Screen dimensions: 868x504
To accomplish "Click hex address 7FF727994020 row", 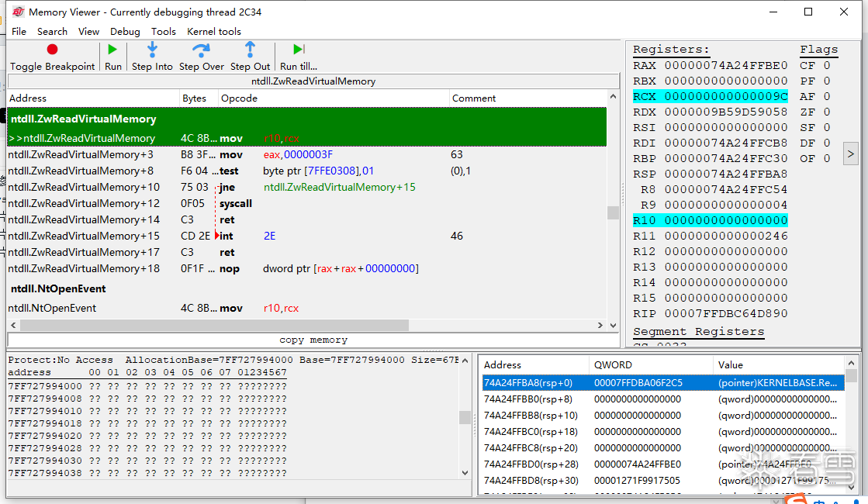I will [x=148, y=436].
